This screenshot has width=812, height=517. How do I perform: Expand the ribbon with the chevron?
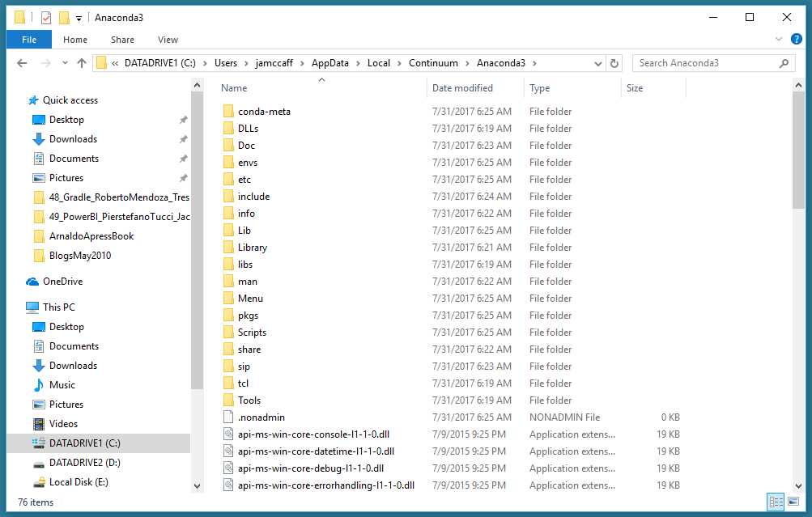tap(778, 39)
